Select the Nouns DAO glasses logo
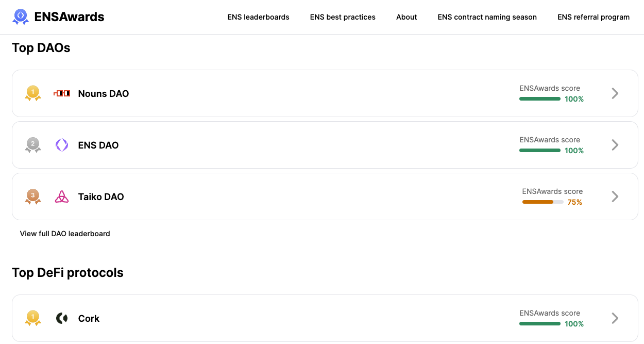 click(x=62, y=93)
